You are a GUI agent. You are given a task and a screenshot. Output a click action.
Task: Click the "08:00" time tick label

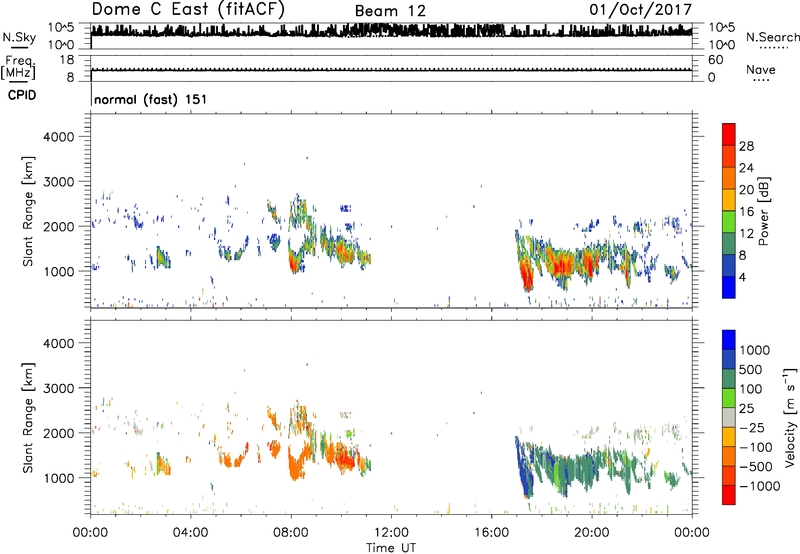(291, 533)
